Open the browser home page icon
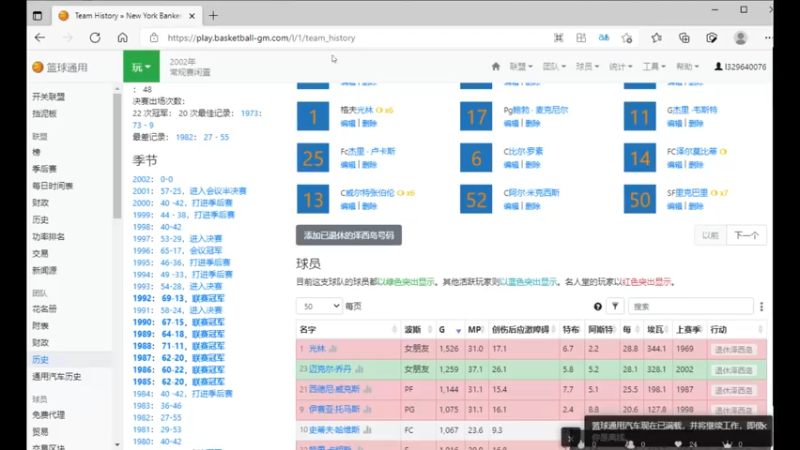The height and width of the screenshot is (450, 800). click(x=122, y=38)
